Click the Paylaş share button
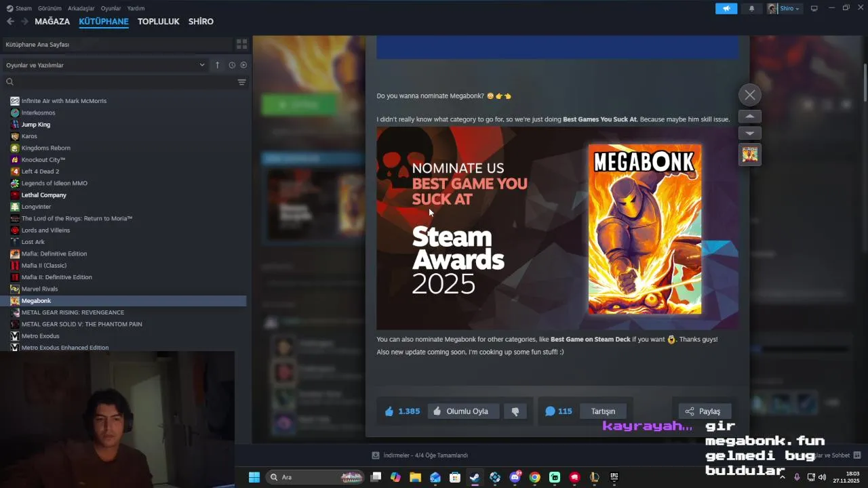The width and height of the screenshot is (868, 488). click(x=705, y=411)
